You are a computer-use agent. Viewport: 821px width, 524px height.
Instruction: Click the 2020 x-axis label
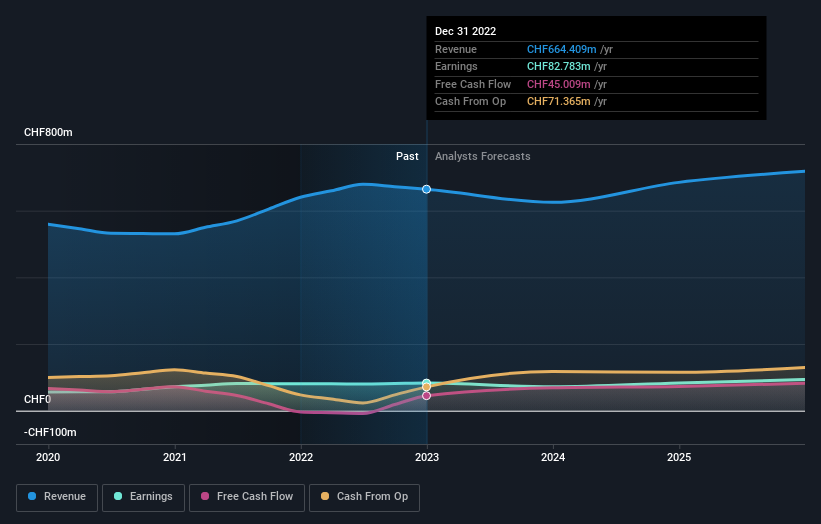(48, 457)
